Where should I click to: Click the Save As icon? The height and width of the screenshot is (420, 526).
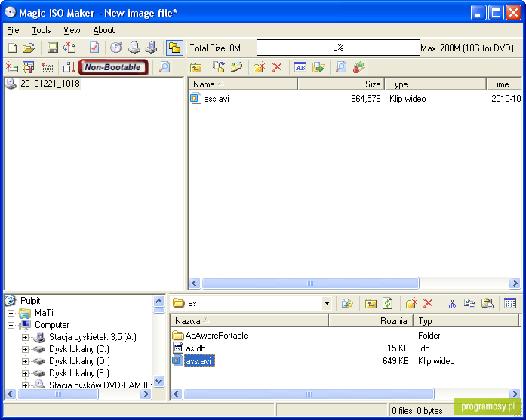pos(69,48)
